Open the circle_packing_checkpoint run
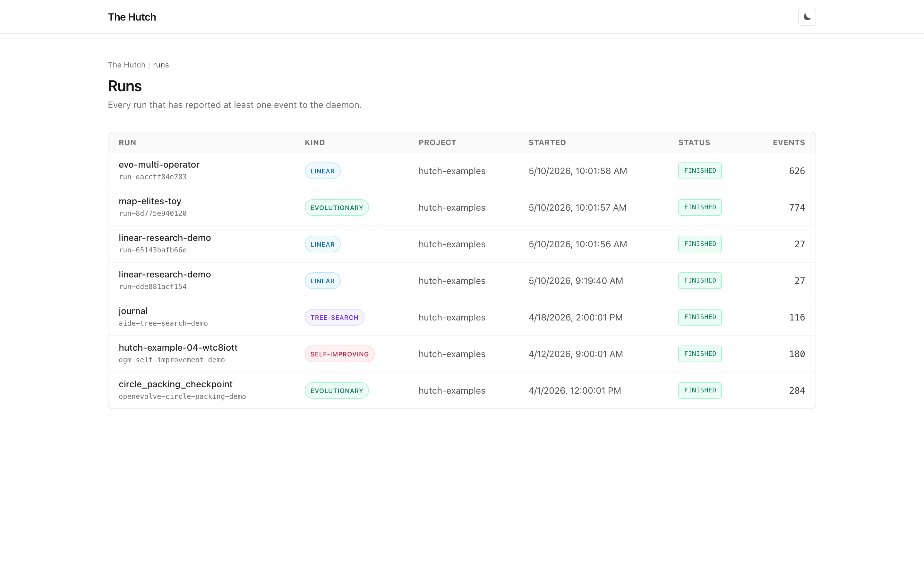Viewport: 924px width, 578px height. (x=175, y=384)
